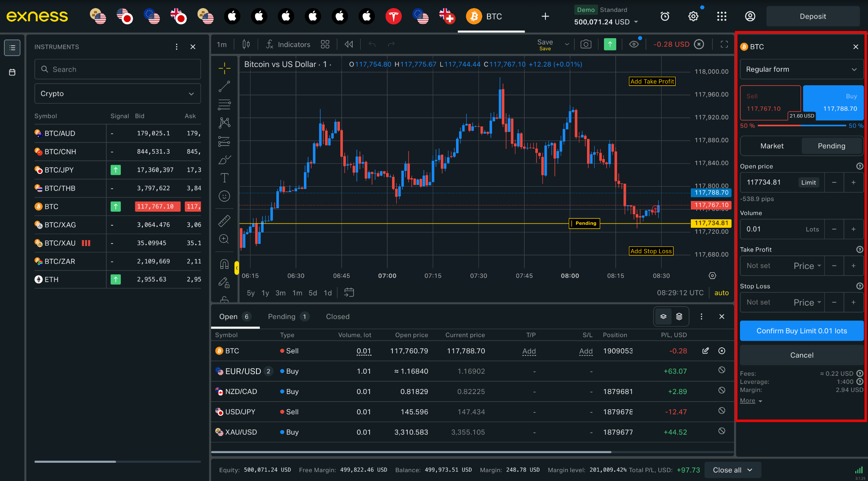The height and width of the screenshot is (481, 868).
Task: Open the instruments panel options menu
Action: 177,47
